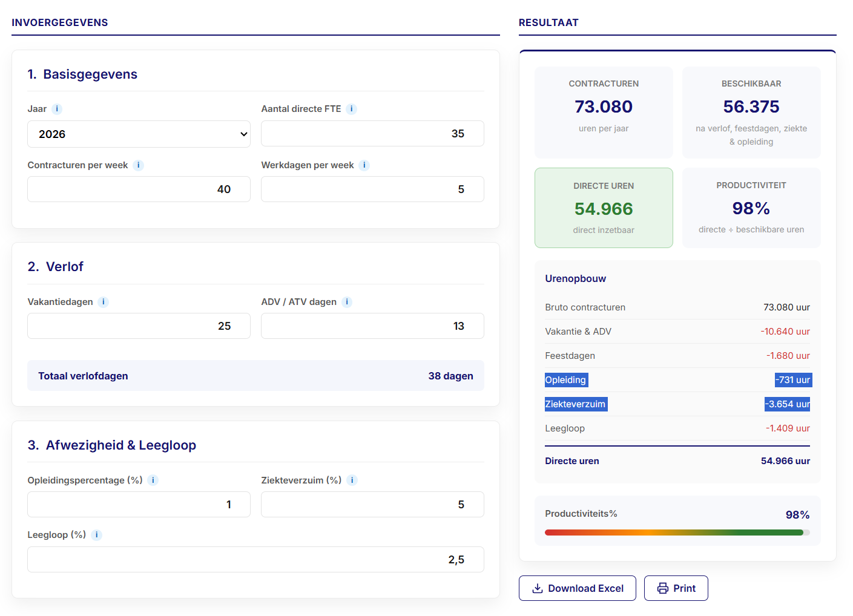This screenshot has height=616, width=853.
Task: Click the -1.409 uur Leegloop value
Action: [x=788, y=428]
